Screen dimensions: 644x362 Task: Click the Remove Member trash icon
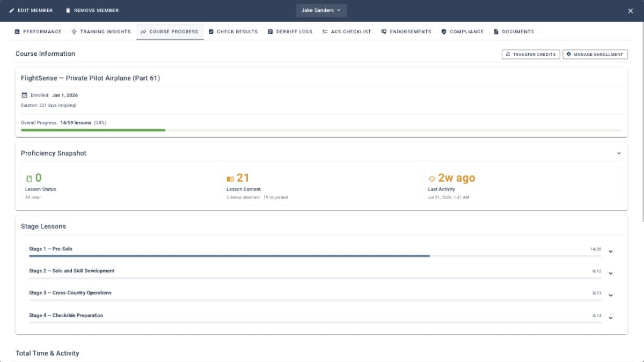(x=68, y=10)
